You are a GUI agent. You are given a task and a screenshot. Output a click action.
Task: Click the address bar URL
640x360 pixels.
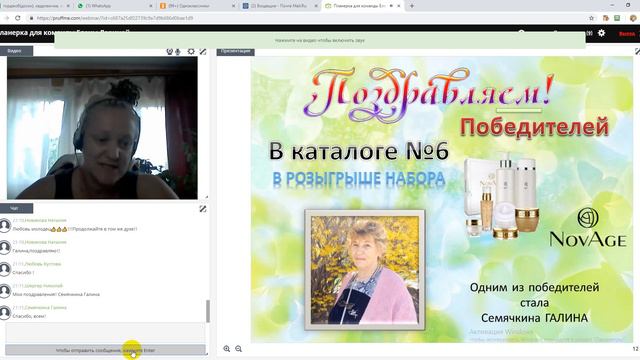point(115,18)
